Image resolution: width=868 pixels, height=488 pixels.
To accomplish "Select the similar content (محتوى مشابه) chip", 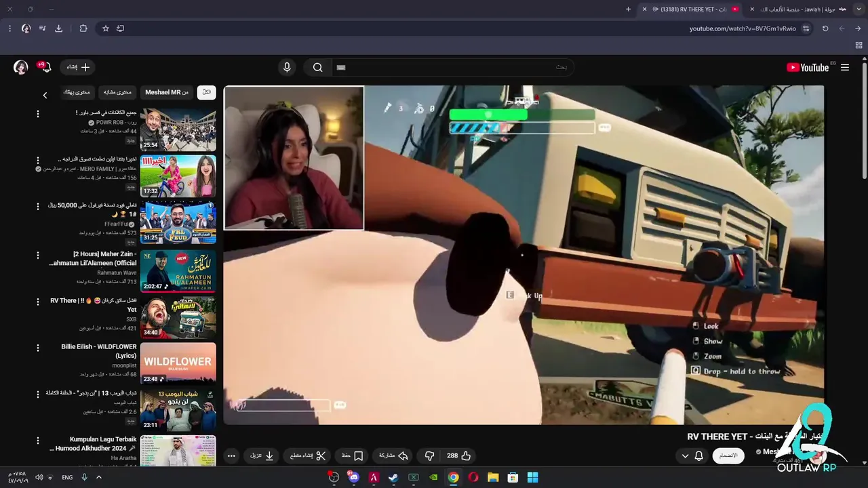I will [118, 92].
